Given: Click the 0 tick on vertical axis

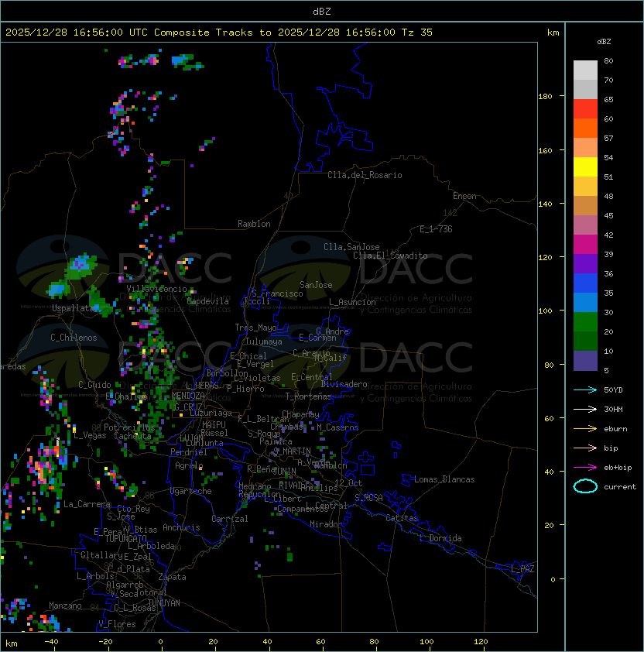Looking at the screenshot, I should (x=553, y=579).
